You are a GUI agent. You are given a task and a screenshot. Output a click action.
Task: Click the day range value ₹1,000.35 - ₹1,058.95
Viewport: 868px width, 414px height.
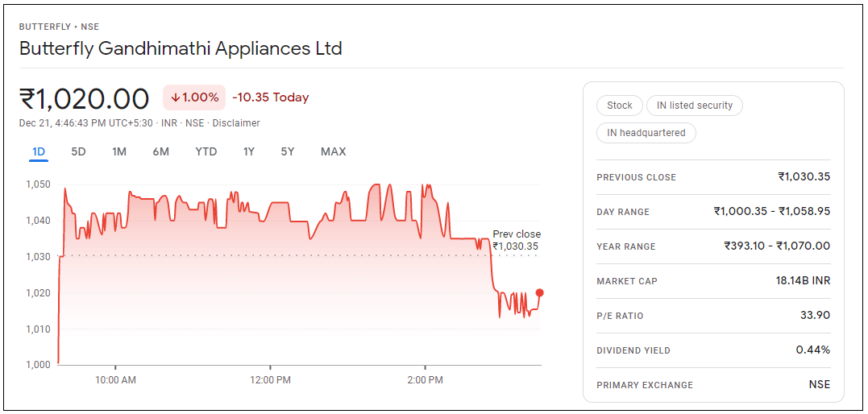(x=771, y=211)
